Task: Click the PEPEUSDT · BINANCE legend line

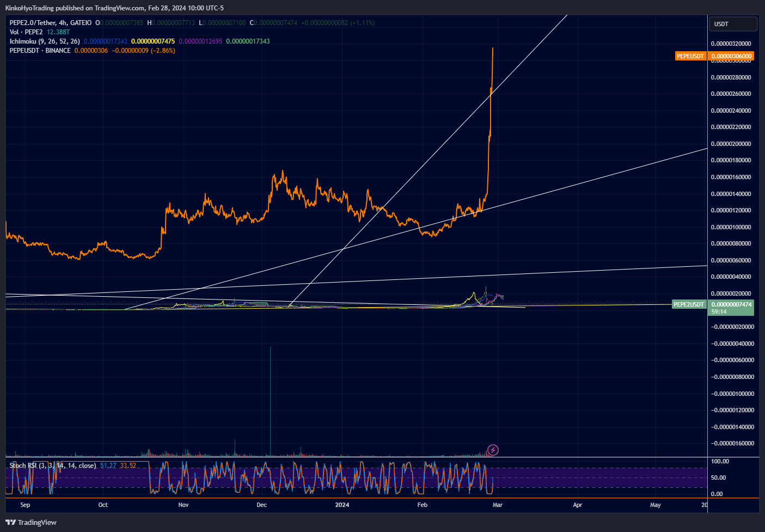Action: tap(40, 51)
